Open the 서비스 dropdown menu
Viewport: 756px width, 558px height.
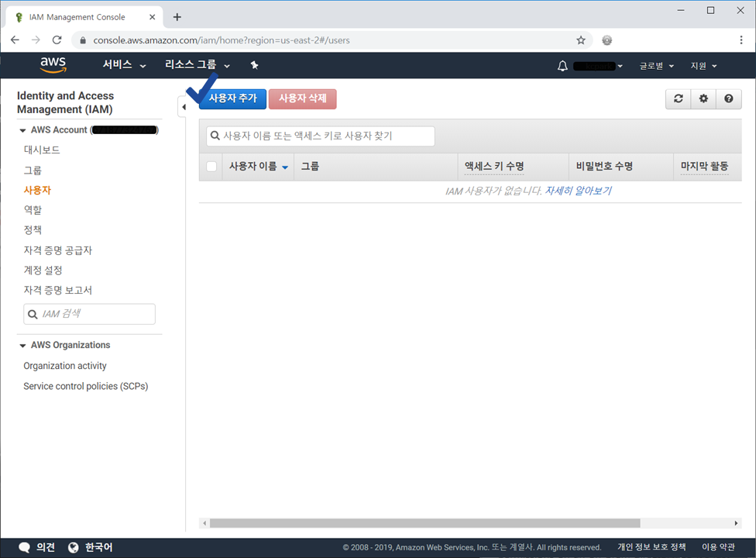click(124, 65)
